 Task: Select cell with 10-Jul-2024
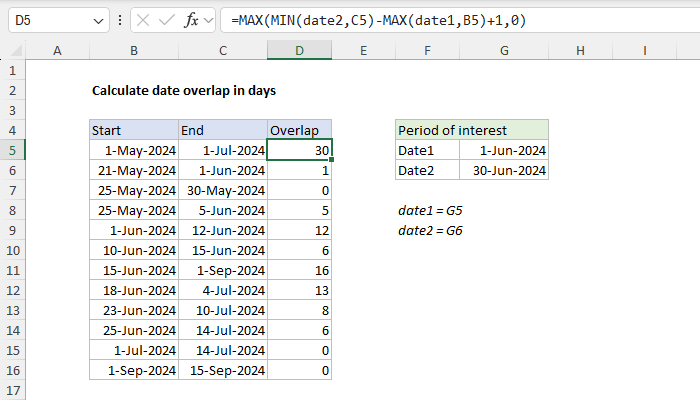pyautogui.click(x=223, y=311)
